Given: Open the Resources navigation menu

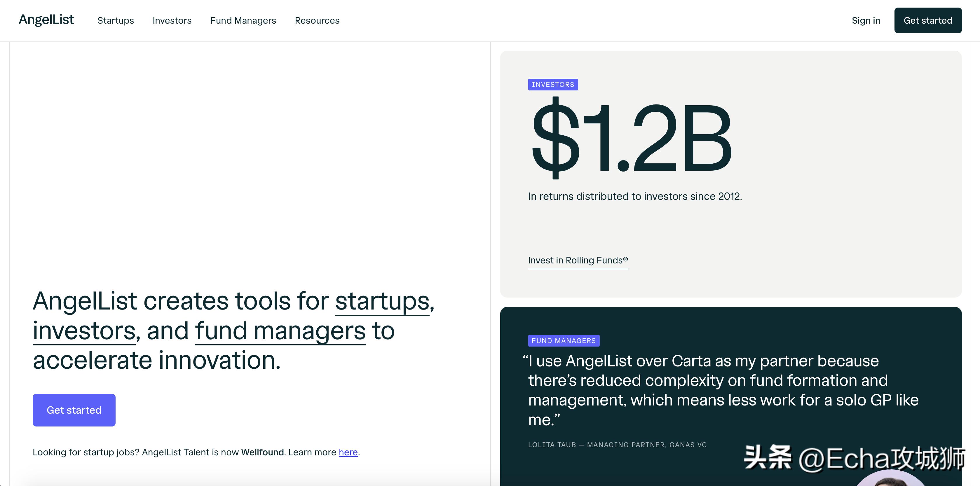Looking at the screenshot, I should [317, 20].
